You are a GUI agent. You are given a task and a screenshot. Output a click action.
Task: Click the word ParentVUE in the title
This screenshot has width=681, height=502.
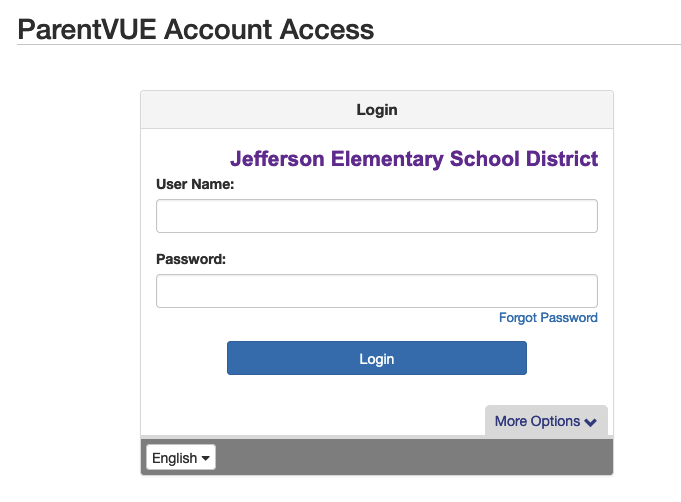[x=86, y=30]
